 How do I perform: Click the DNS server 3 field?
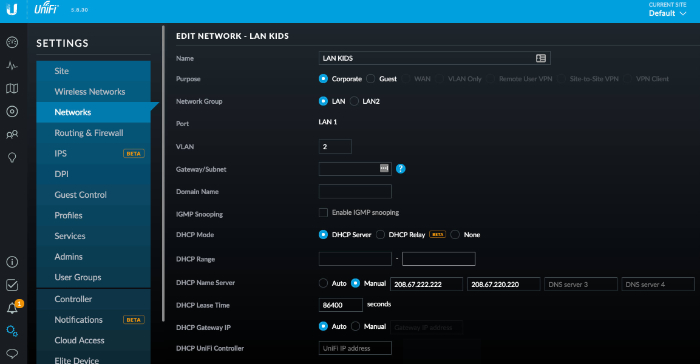(x=581, y=284)
